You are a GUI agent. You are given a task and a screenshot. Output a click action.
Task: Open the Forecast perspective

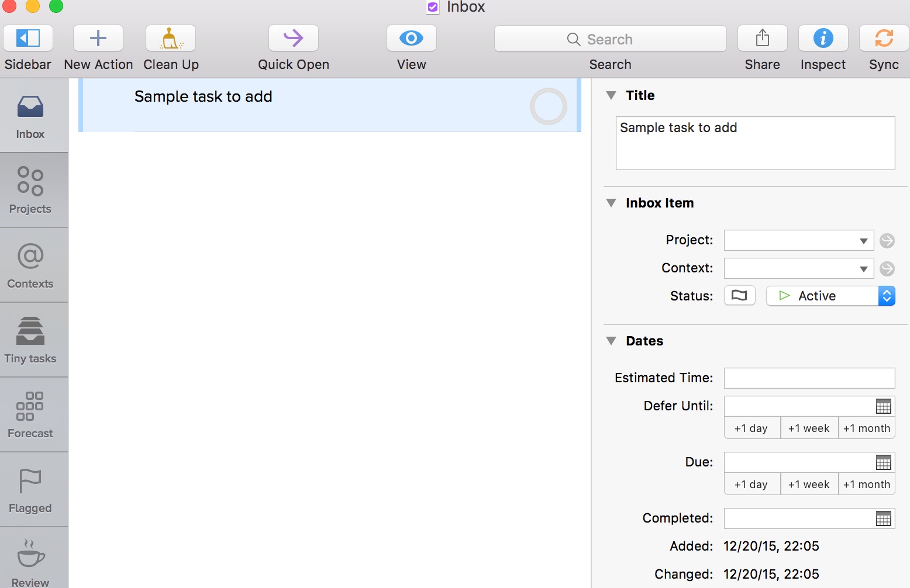[30, 415]
